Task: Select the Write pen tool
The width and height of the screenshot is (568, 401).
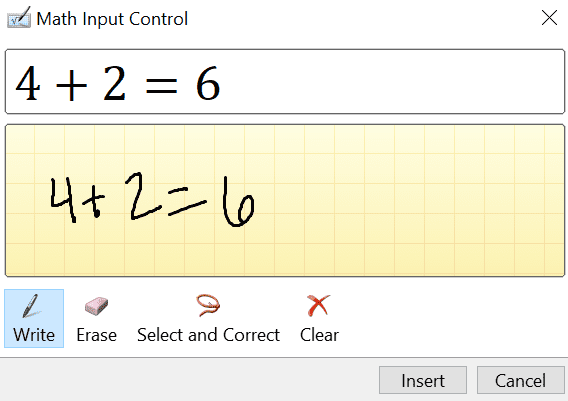Action: coord(34,318)
